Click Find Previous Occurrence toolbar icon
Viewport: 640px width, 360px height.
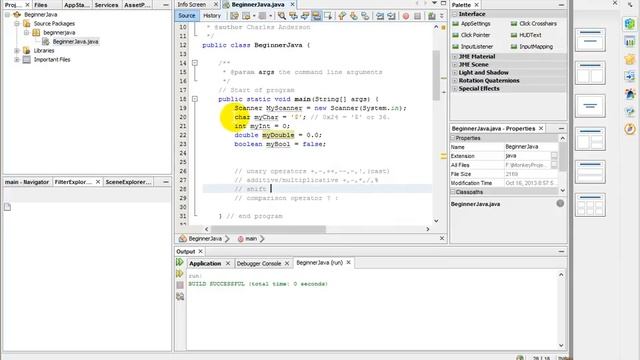click(293, 16)
